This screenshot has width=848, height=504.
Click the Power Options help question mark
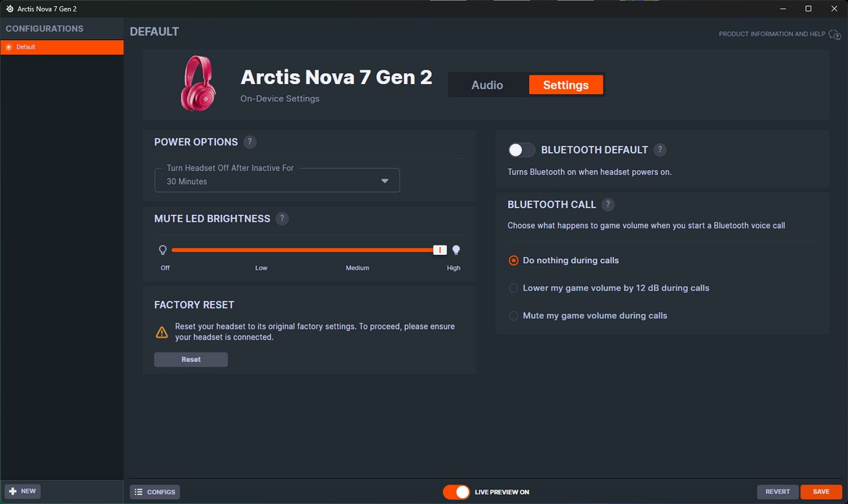(x=249, y=142)
